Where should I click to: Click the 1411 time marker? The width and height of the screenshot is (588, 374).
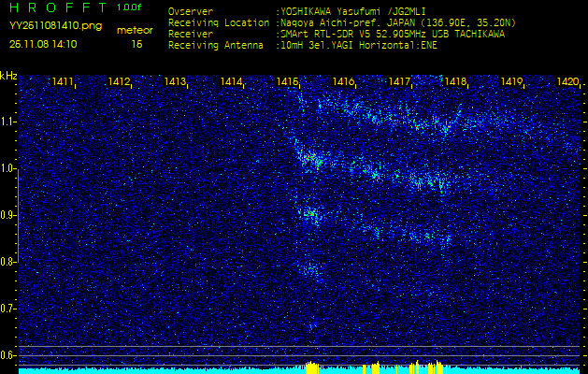tap(63, 82)
